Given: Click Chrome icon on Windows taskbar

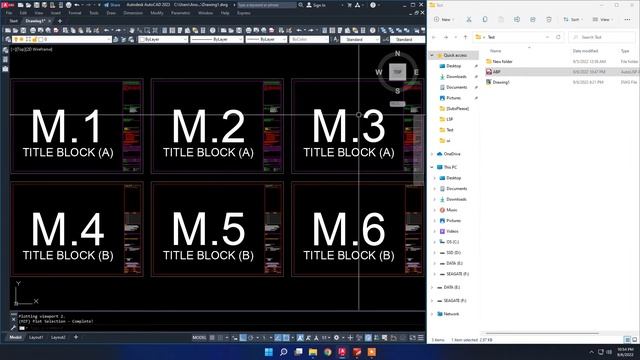Looking at the screenshot, I should pos(327,352).
